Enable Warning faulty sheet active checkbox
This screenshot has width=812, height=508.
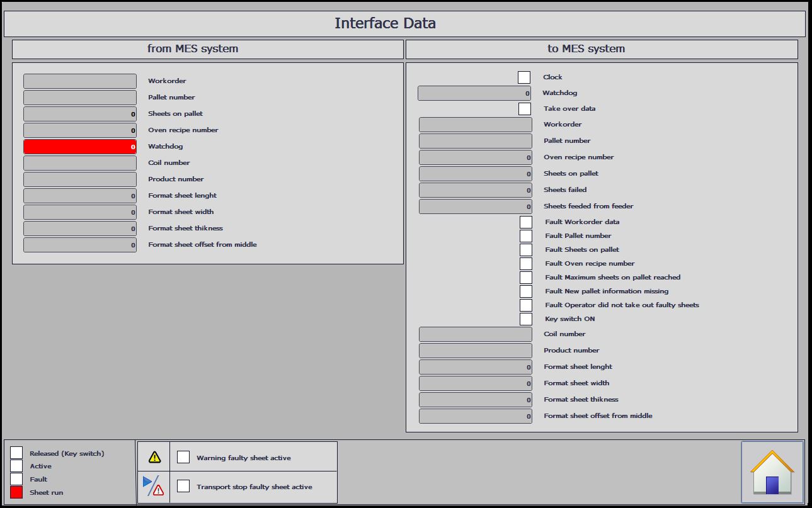(183, 457)
